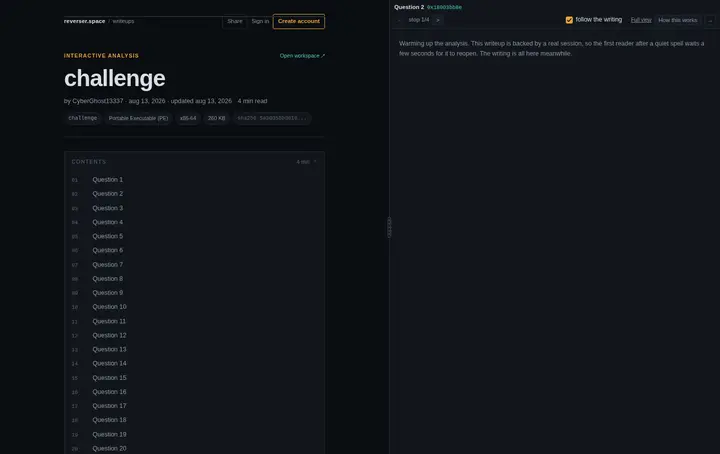Image resolution: width=720 pixels, height=454 pixels.
Task: Open How this works
Action: (677, 20)
